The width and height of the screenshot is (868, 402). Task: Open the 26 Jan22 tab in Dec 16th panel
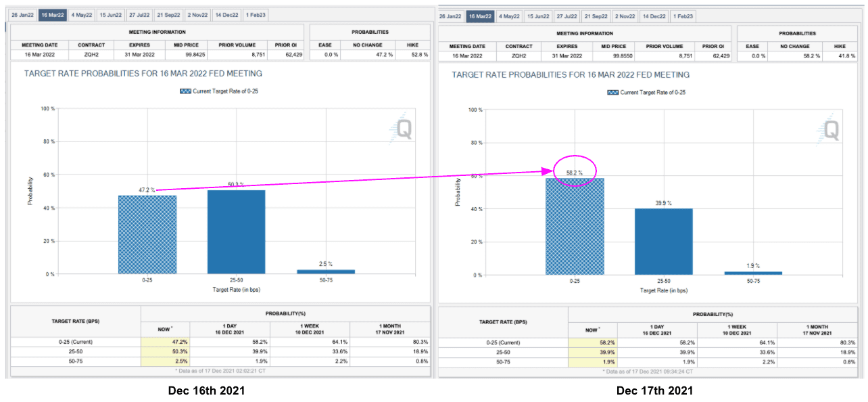[23, 14]
